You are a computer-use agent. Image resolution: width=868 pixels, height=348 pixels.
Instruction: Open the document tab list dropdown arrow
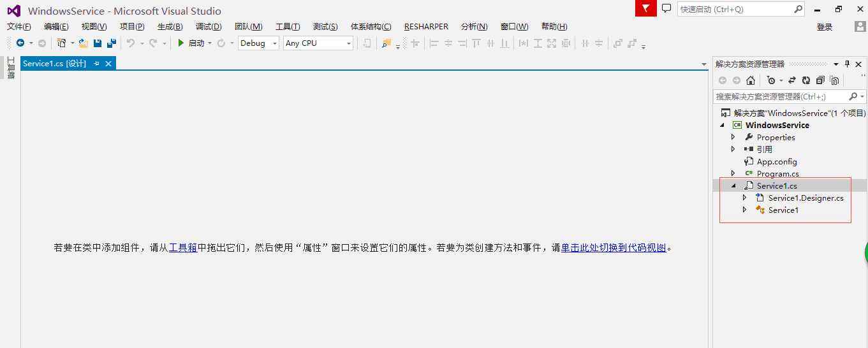coord(704,64)
